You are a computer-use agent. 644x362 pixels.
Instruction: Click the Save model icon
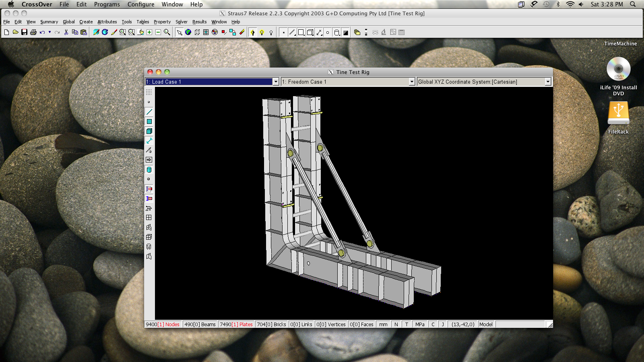24,32
